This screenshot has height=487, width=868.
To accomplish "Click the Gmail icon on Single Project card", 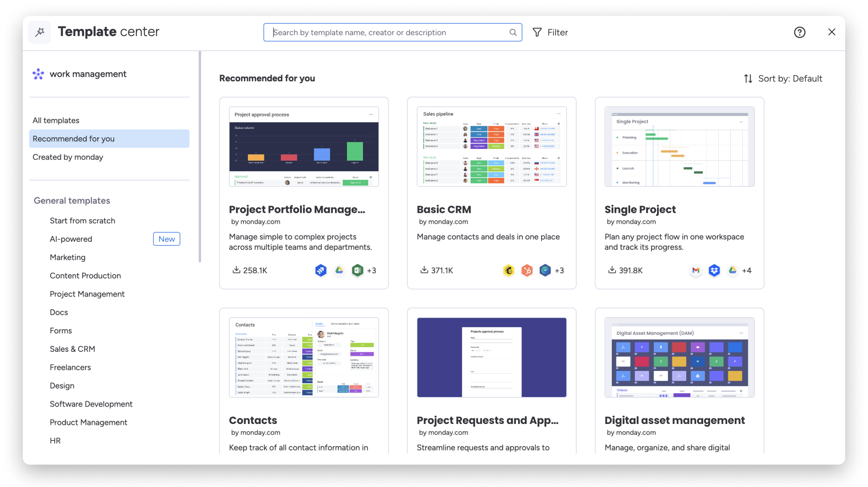I will click(696, 270).
